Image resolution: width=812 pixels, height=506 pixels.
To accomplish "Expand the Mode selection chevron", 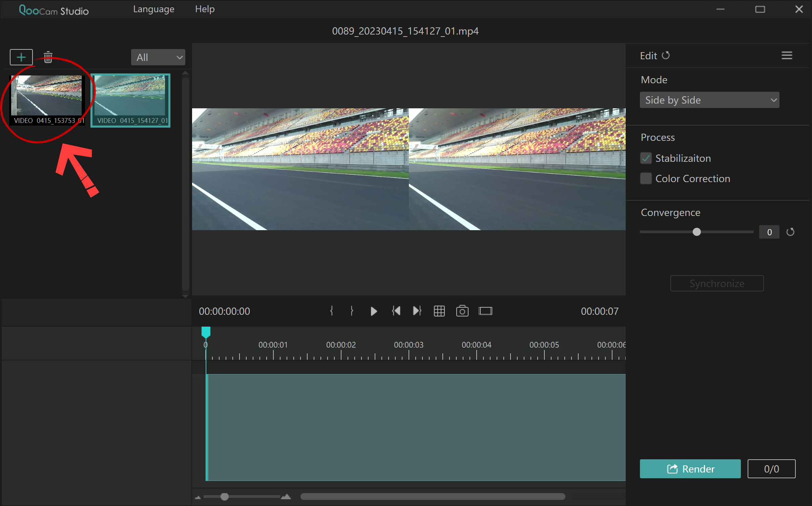I will pyautogui.click(x=773, y=100).
